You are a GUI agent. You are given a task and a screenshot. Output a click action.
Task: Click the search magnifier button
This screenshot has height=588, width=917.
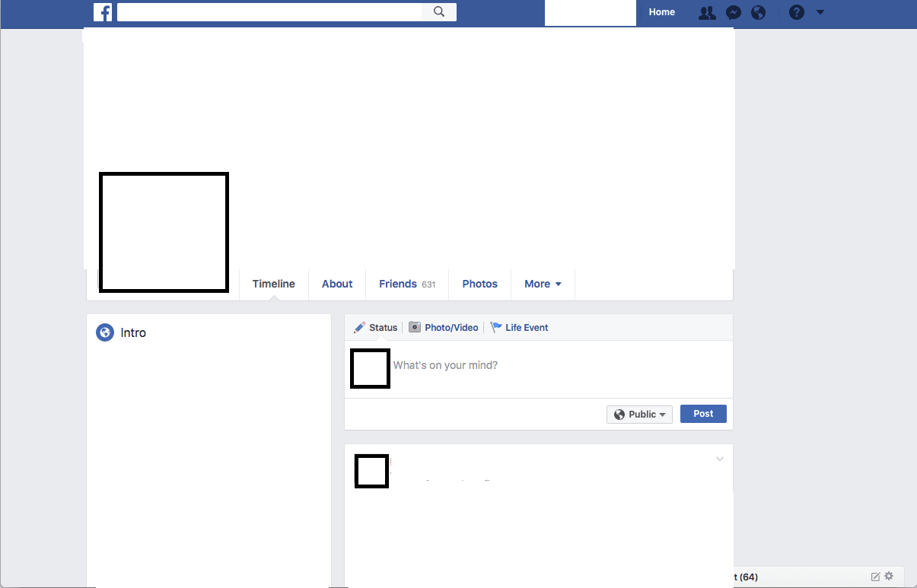[x=439, y=12]
